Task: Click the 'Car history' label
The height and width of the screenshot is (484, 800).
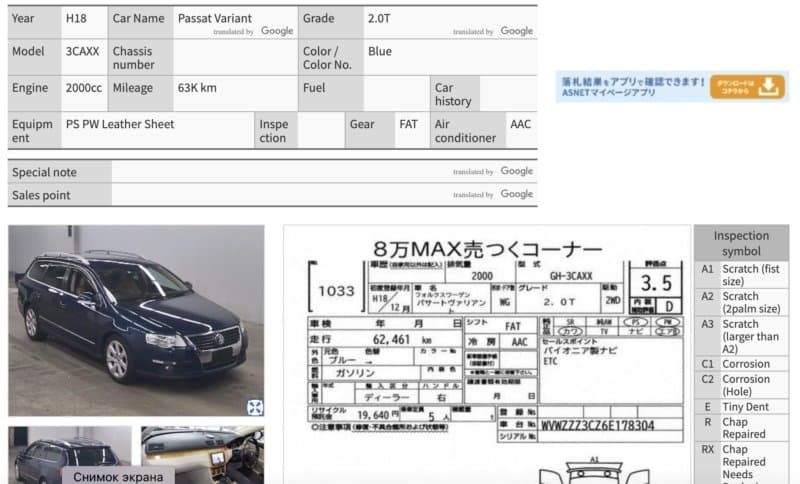Action: pos(453,94)
